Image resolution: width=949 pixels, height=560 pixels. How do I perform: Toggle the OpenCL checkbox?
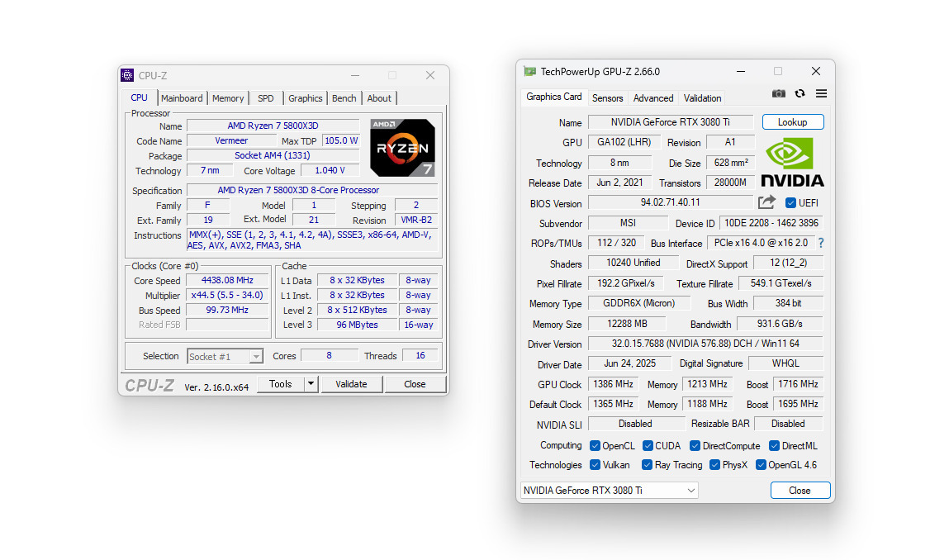coord(595,445)
